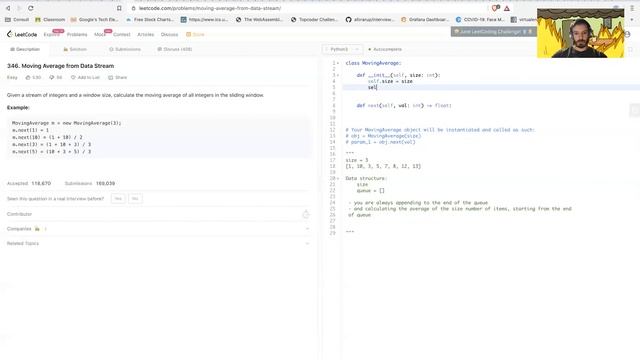Image resolution: width=640 pixels, height=360 pixels.
Task: Collapse code fold arrow on line 3
Action: (x=338, y=76)
